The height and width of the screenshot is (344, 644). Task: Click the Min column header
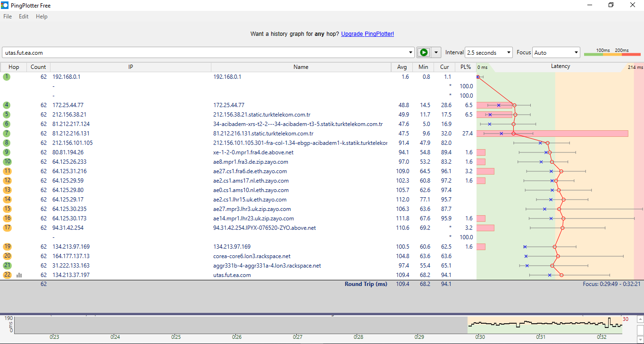(x=423, y=67)
